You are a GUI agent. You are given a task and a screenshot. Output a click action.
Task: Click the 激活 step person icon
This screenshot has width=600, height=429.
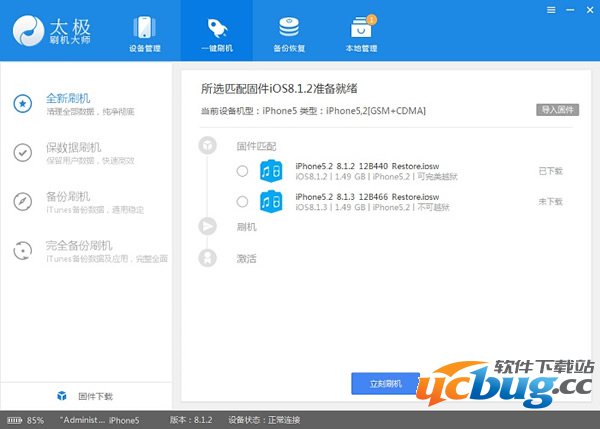207,258
